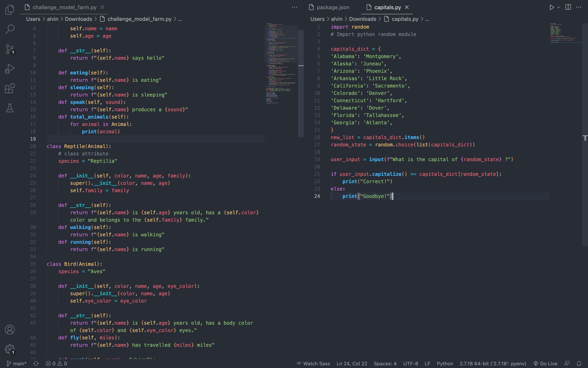Screen dimensions: 588x368
Task: Open the errors and warnings count
Action: click(x=56, y=364)
